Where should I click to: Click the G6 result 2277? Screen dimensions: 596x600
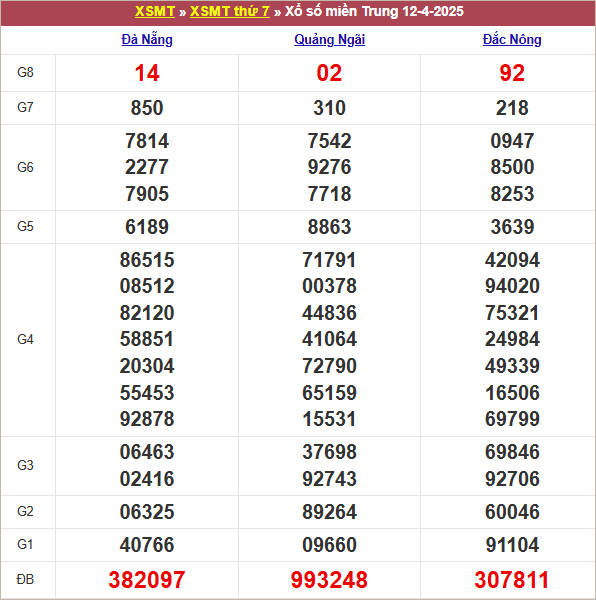coord(147,167)
